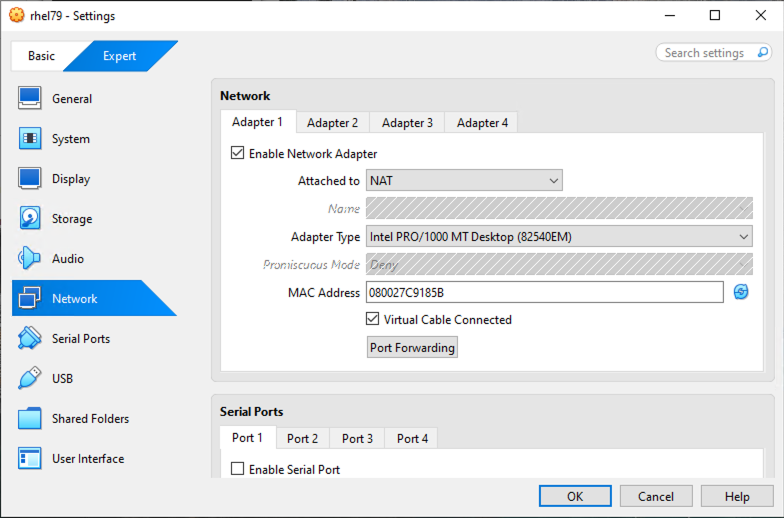Switch to Adapter 3 tab
This screenshot has width=784, height=518.
(407, 122)
